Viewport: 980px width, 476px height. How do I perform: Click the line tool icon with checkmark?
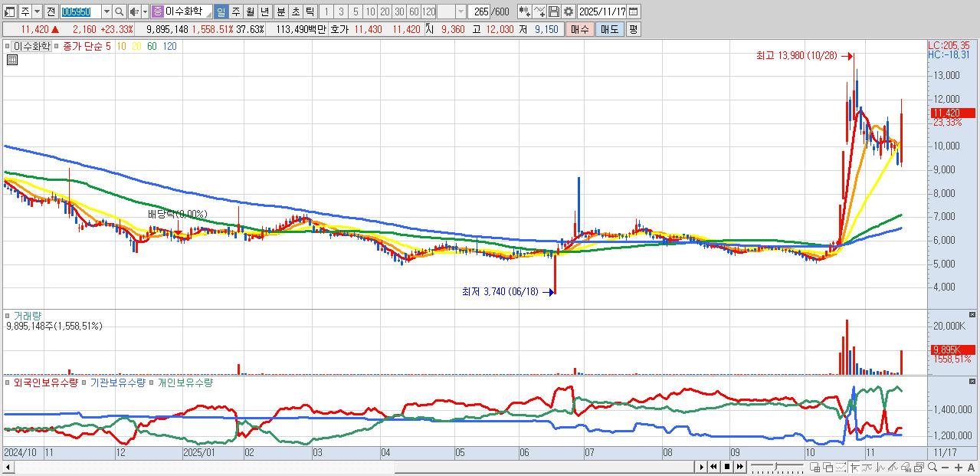coord(539,11)
